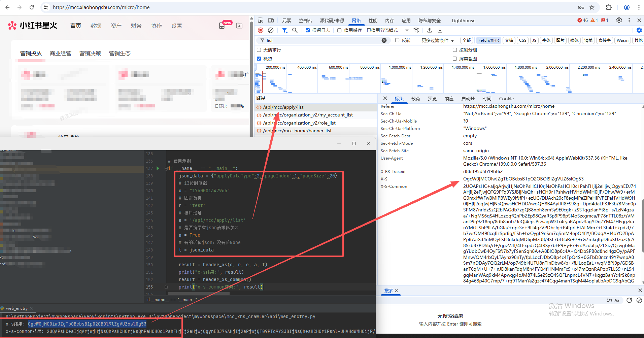Toggle the device toolbar icon
644x338 pixels.
pyautogui.click(x=271, y=21)
